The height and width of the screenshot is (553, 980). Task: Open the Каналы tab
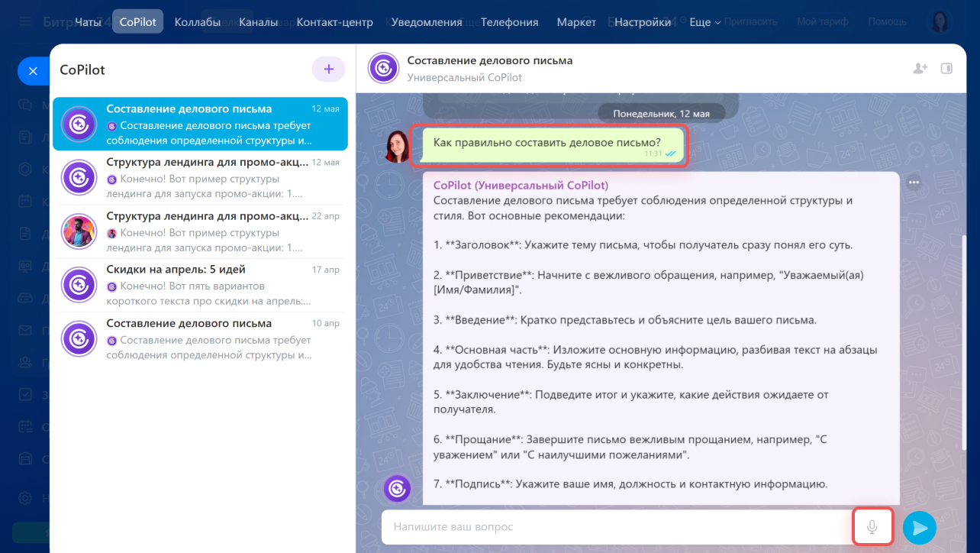(258, 22)
